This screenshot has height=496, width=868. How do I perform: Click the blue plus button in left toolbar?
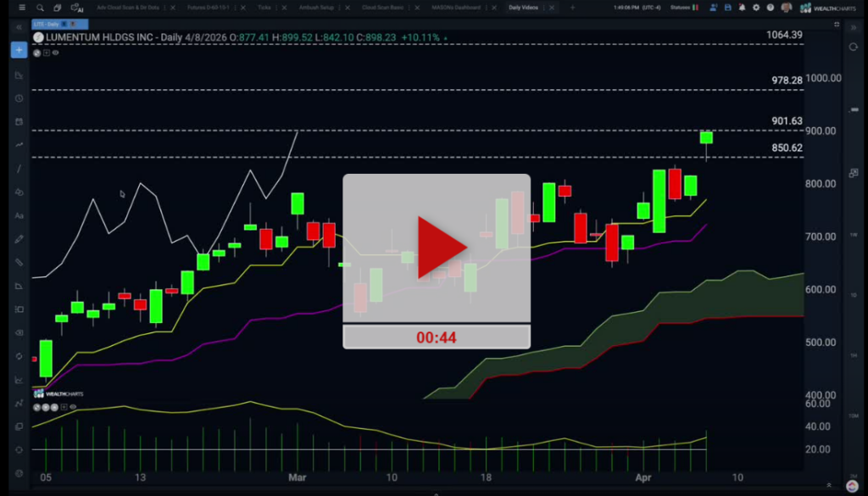point(19,50)
